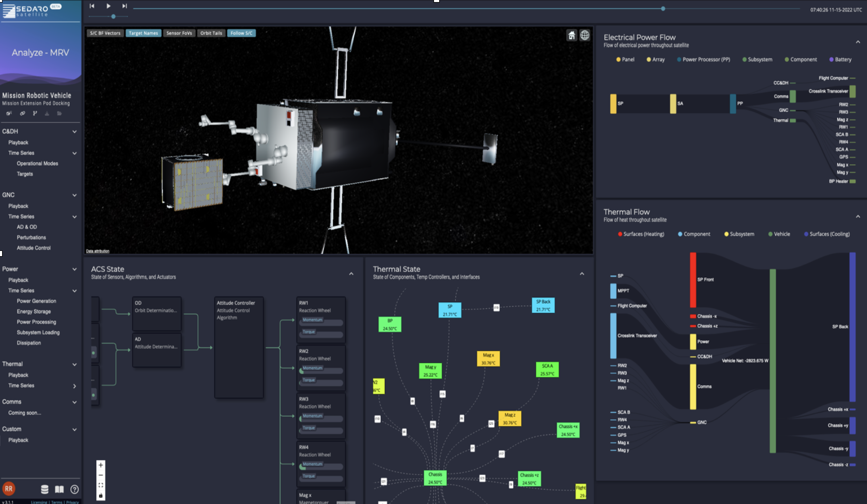
Task: Switch to globe view in the viewport
Action: pos(584,35)
